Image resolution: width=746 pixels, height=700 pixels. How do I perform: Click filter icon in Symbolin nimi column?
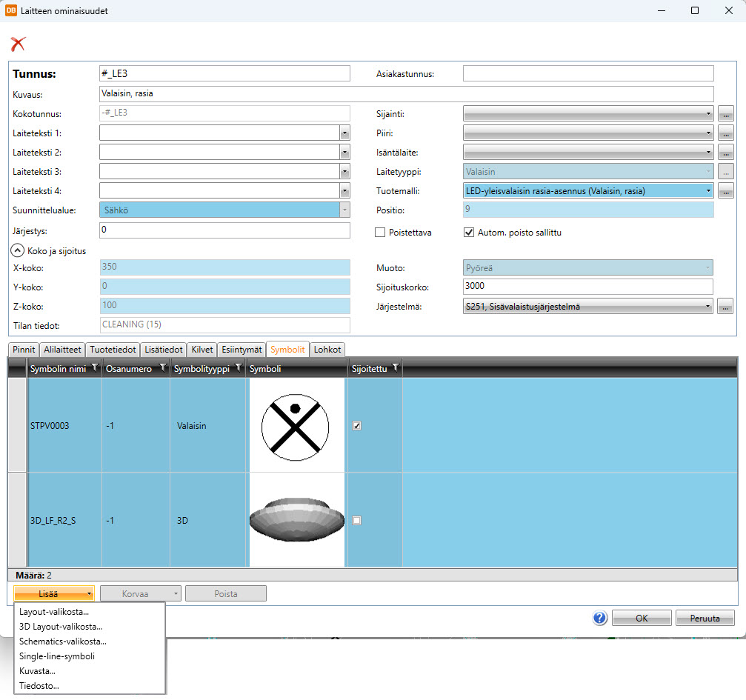[x=93, y=368]
